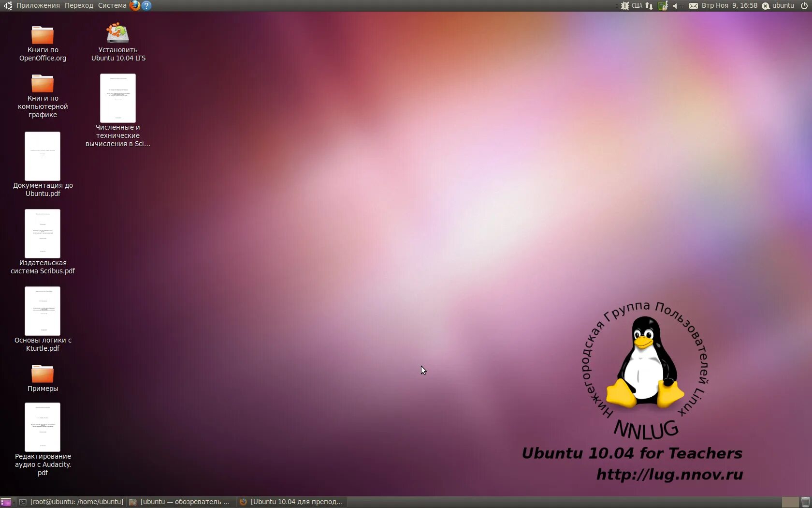Image resolution: width=812 pixels, height=508 pixels.
Task: Open the power session menu icon
Action: pos(804,5)
